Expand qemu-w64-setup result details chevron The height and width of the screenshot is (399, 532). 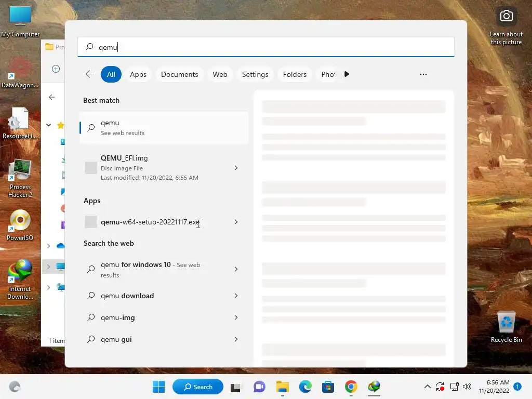tap(236, 222)
